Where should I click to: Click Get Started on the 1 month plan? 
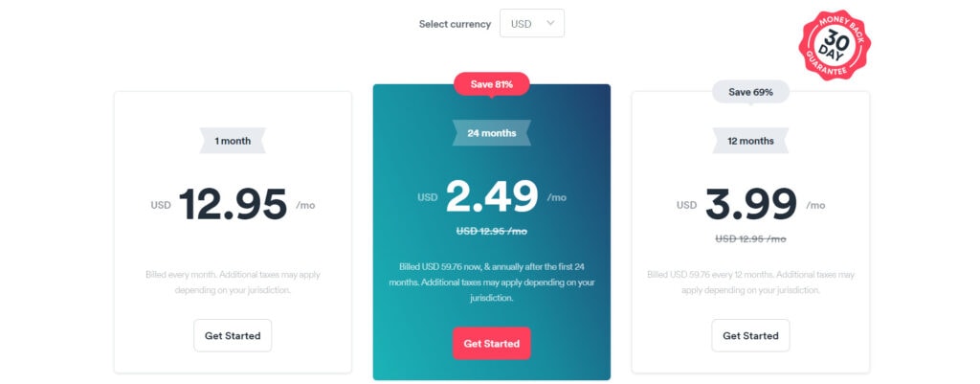(x=233, y=336)
